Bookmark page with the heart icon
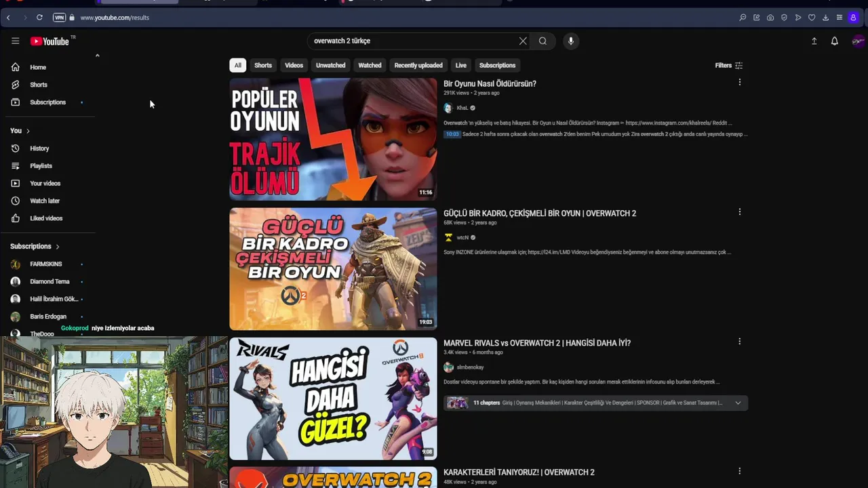 [812, 18]
